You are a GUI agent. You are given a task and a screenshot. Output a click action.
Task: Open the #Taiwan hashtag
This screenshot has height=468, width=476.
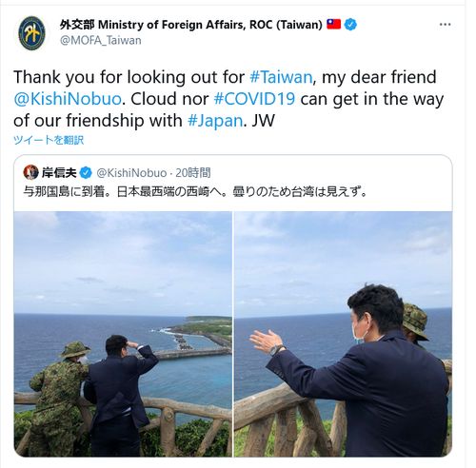coord(281,77)
